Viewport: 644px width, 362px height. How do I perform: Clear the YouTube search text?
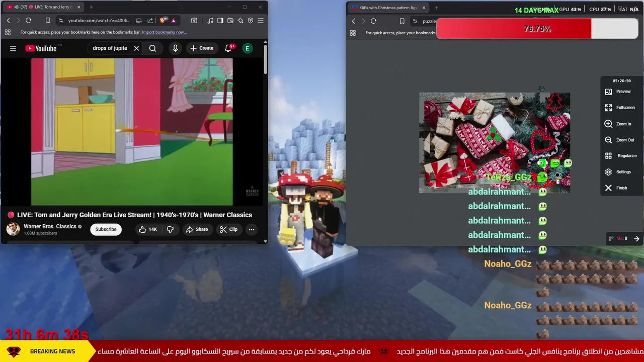[x=136, y=48]
